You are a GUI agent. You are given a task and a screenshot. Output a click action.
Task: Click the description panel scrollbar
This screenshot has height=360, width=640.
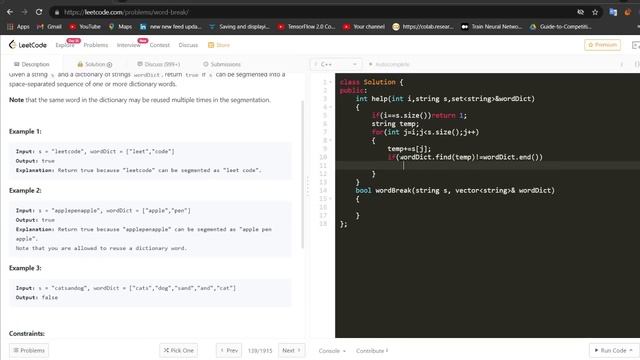pos(302,175)
